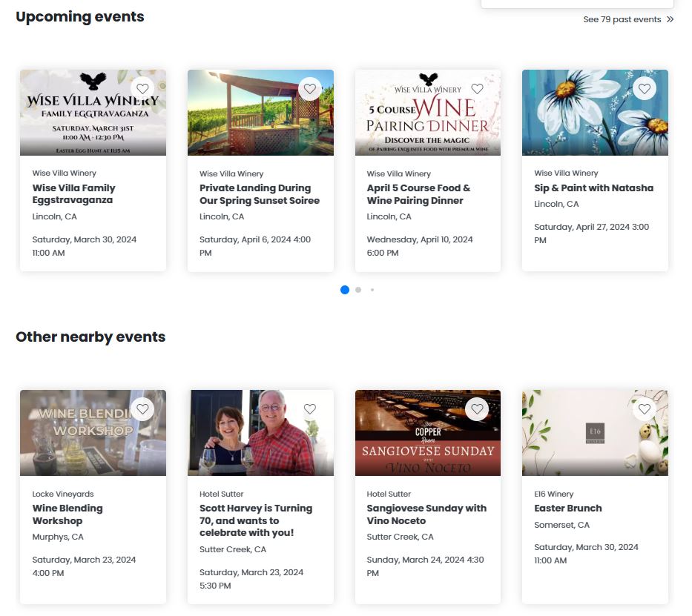Open See 79 past events link
Image resolution: width=692 pixels, height=616 pixels.
[622, 20]
